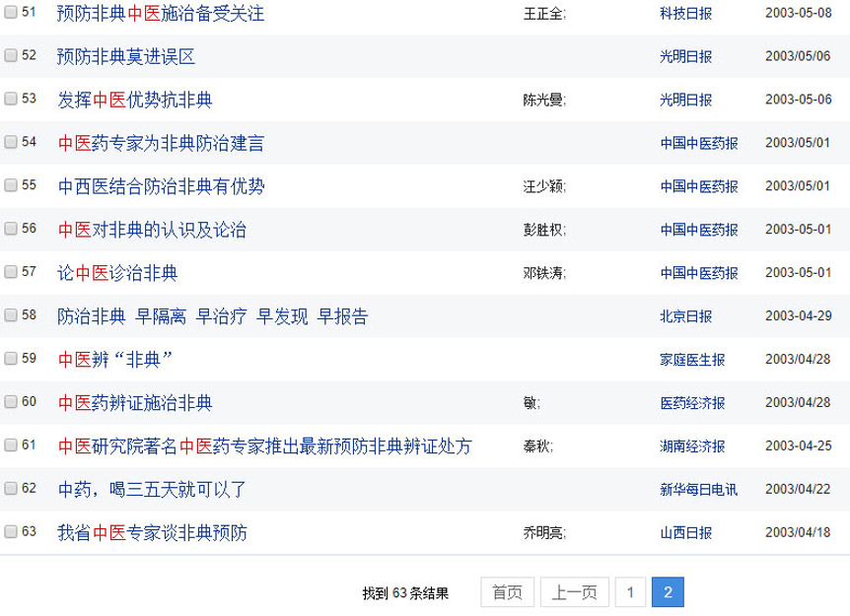Click author name 秦秋

pyautogui.click(x=536, y=446)
